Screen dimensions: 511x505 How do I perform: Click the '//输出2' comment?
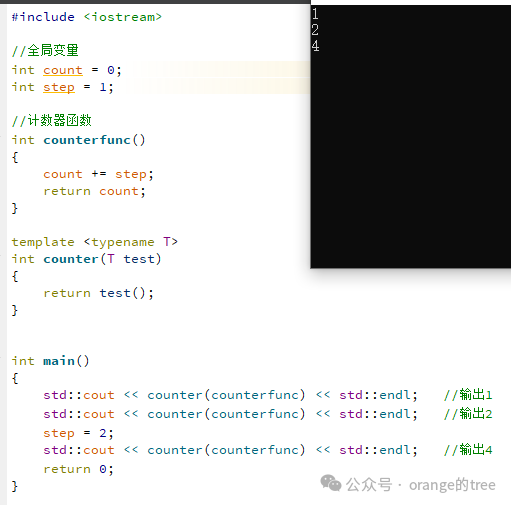468,414
